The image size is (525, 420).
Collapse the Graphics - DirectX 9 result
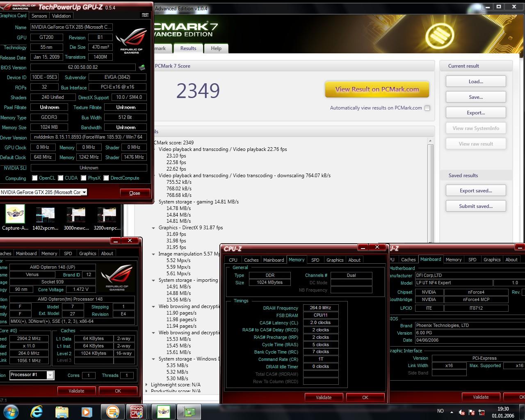(153, 228)
